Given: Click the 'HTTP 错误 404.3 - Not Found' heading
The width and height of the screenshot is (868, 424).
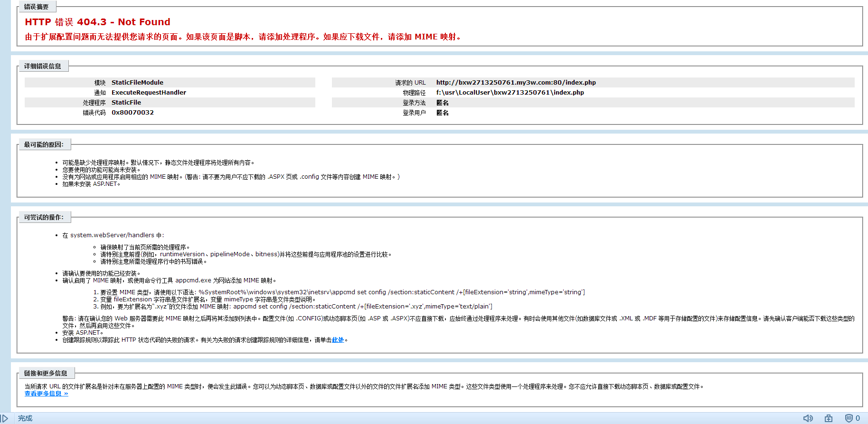Looking at the screenshot, I should pyautogui.click(x=97, y=22).
